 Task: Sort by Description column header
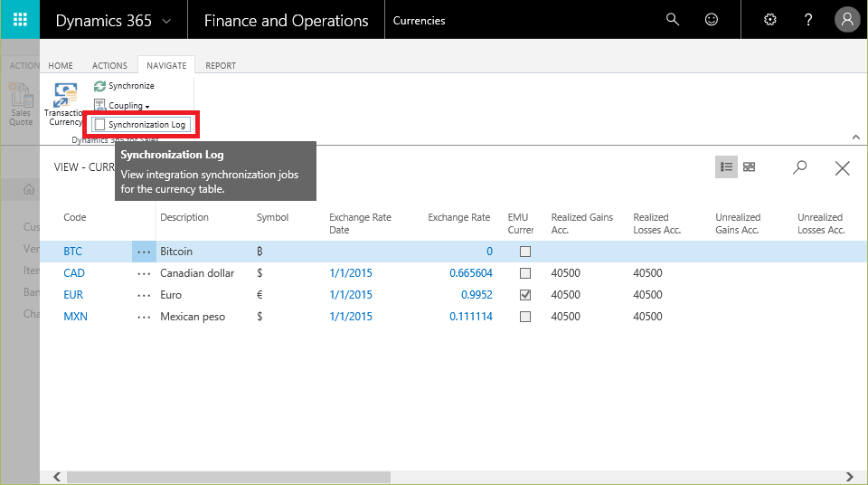pyautogui.click(x=184, y=217)
